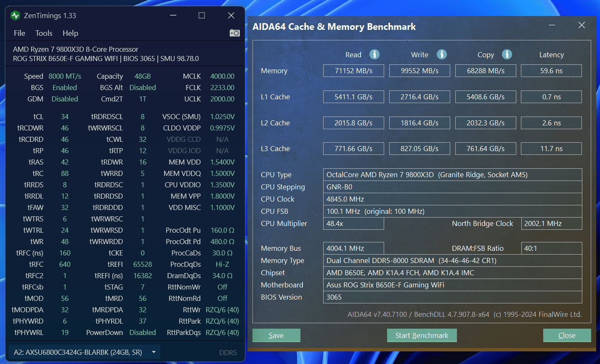Select the Memory Write 99552 MB/s field
Screen dimensions: 600x364
click(419, 71)
